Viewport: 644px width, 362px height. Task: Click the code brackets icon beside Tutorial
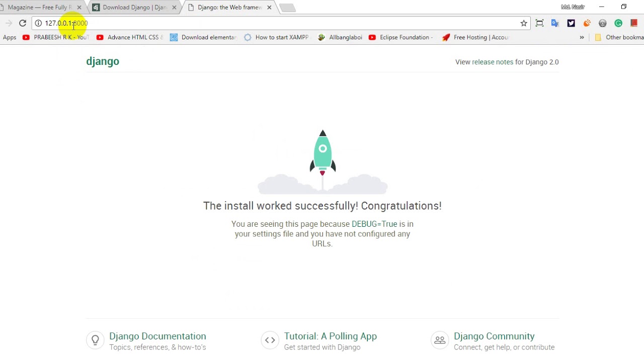pos(270,340)
